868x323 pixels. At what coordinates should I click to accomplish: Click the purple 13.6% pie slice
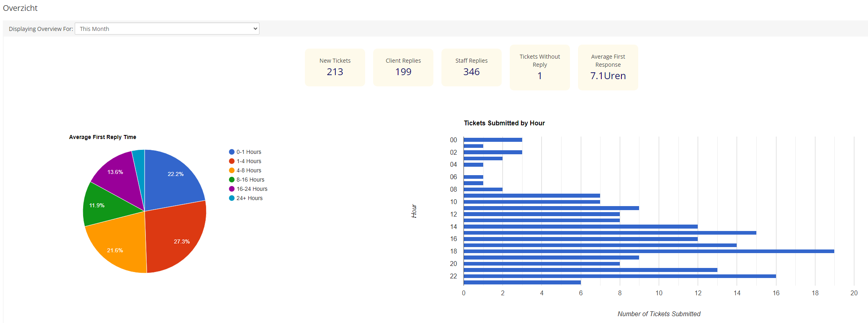pos(116,175)
